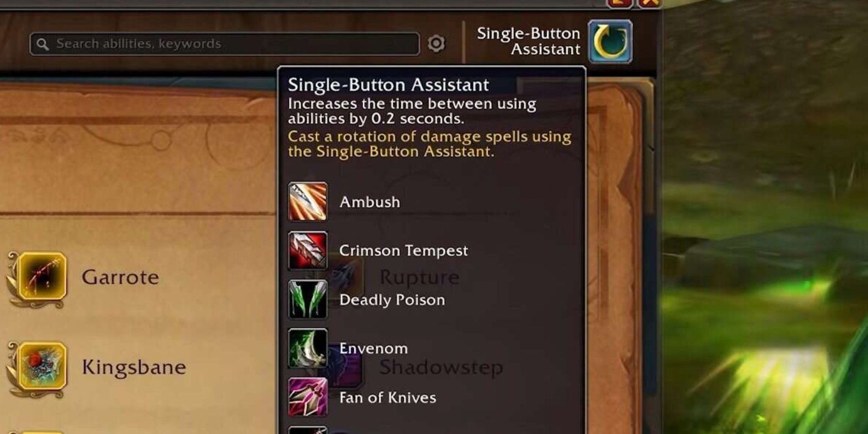This screenshot has width=868, height=434.
Task: Click the Envenom entry text
Action: 374,348
